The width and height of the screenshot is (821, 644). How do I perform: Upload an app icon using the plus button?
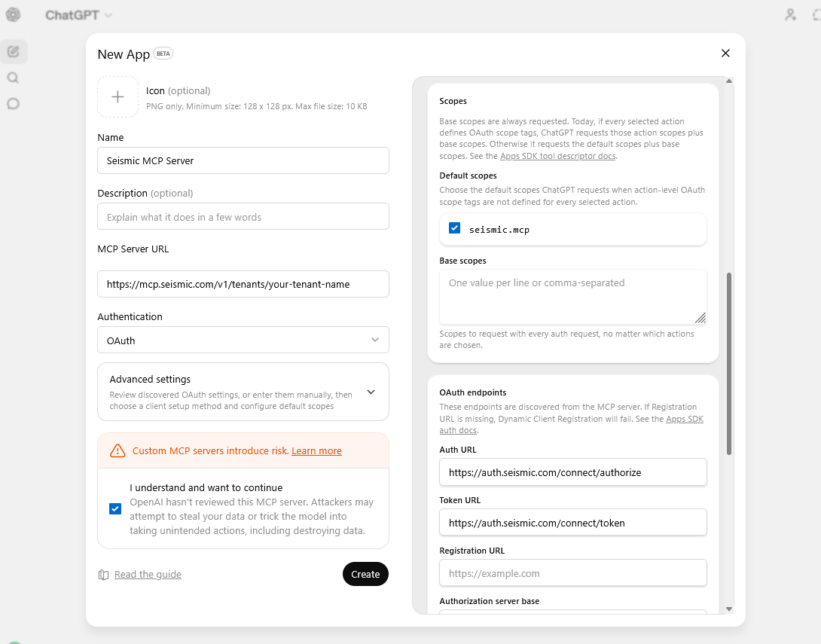click(x=118, y=96)
